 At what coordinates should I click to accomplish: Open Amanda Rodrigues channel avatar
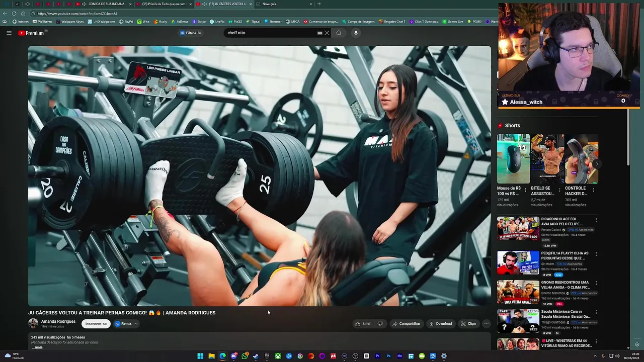(33, 323)
